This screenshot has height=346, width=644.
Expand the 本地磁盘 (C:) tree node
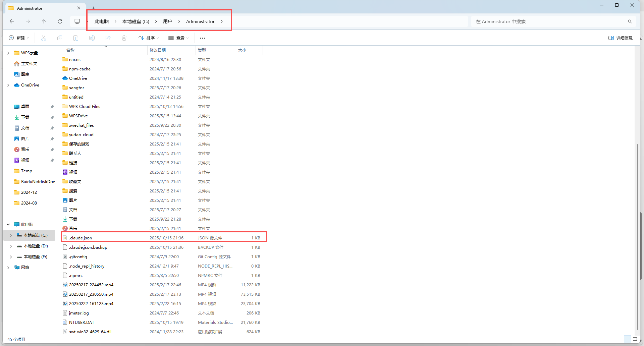[10, 235]
